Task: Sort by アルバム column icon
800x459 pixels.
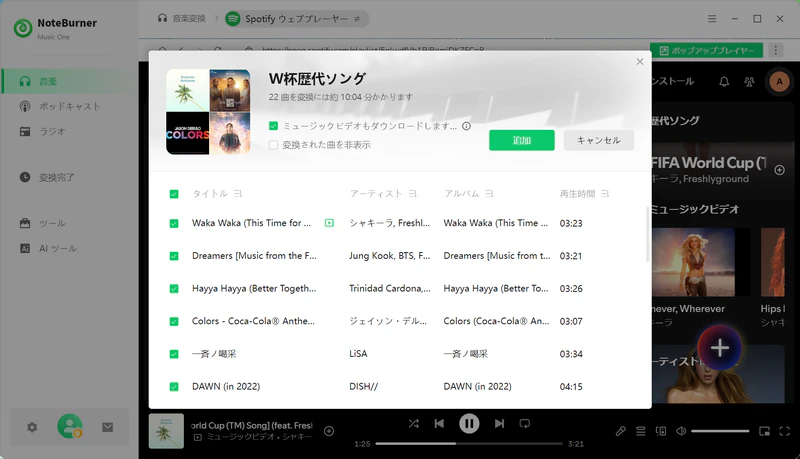Action: pos(489,194)
